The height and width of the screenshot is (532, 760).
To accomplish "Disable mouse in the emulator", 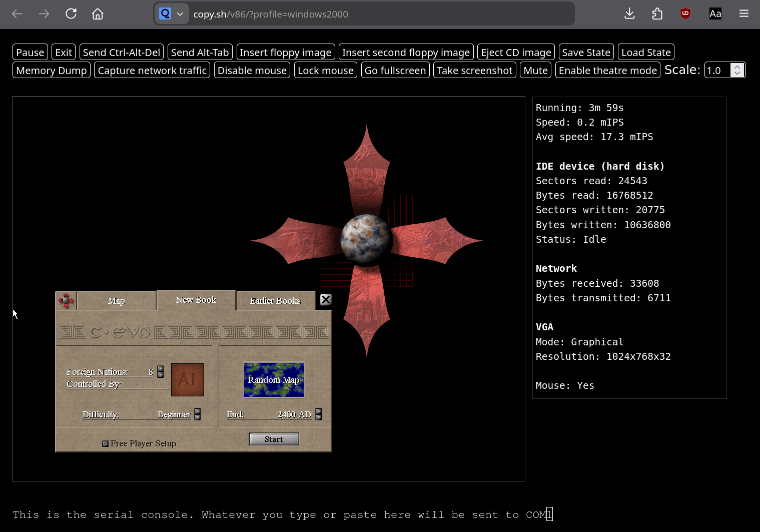I will coord(252,71).
